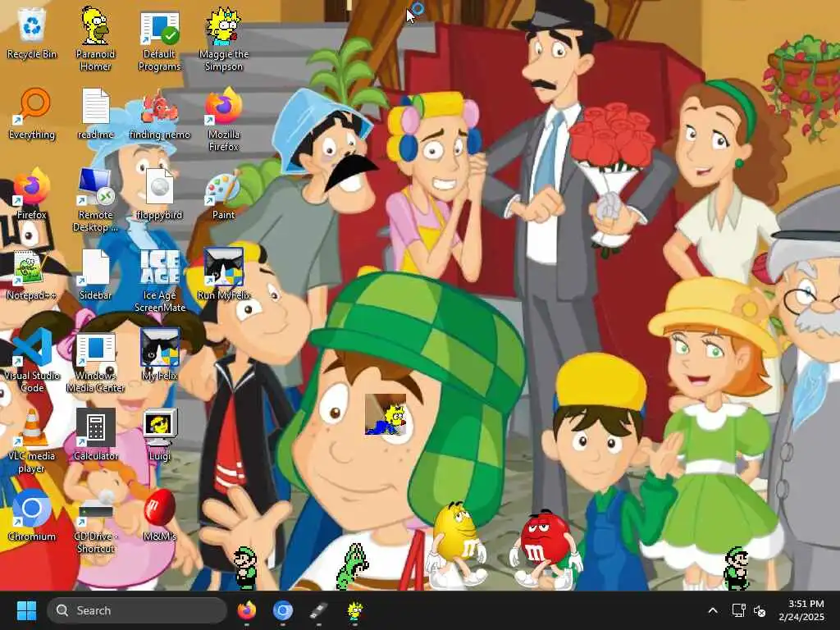Image resolution: width=840 pixels, height=630 pixels.
Task: Select the Windows Media Center shortcut
Action: pyautogui.click(x=95, y=360)
